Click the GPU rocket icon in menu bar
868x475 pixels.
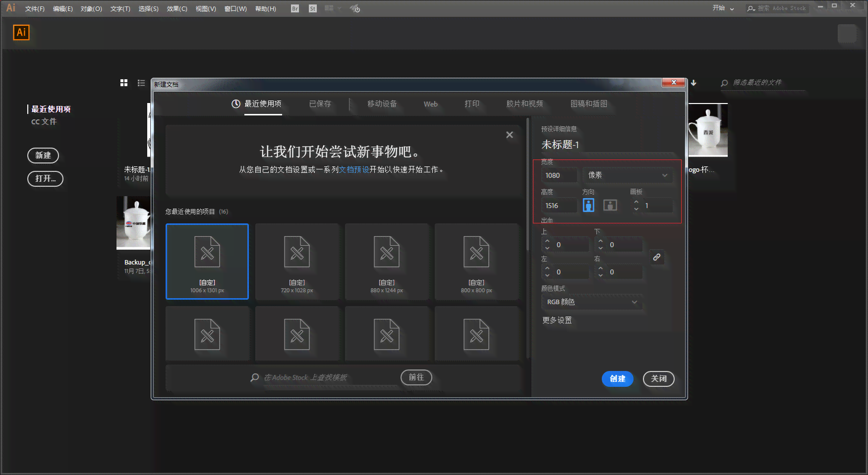pyautogui.click(x=355, y=8)
